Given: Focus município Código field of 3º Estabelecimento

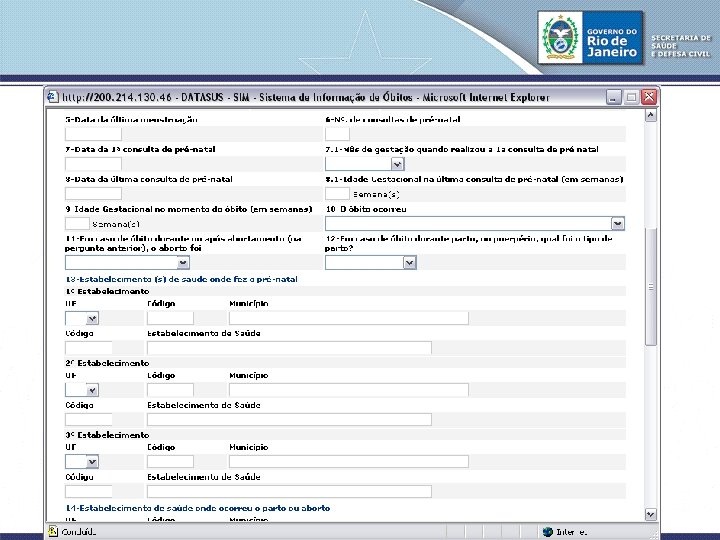Looking at the screenshot, I should click(x=170, y=462).
